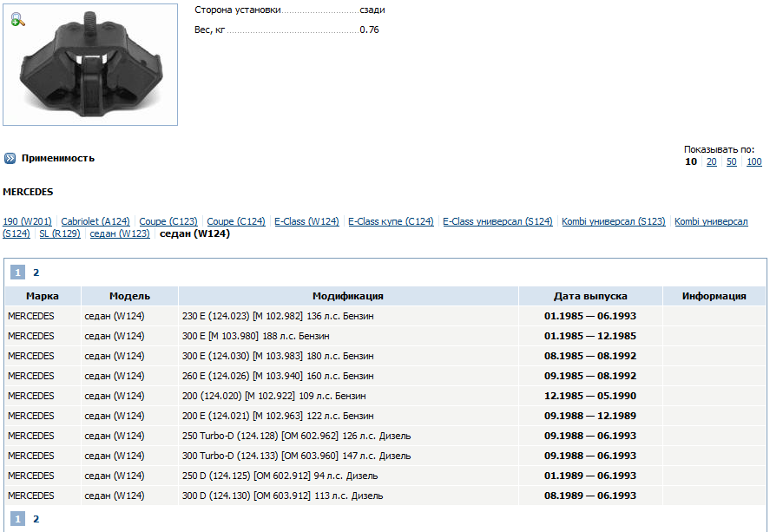Screen dimensions: 770x532
Task: Click the Применимость section heading
Action: click(58, 158)
